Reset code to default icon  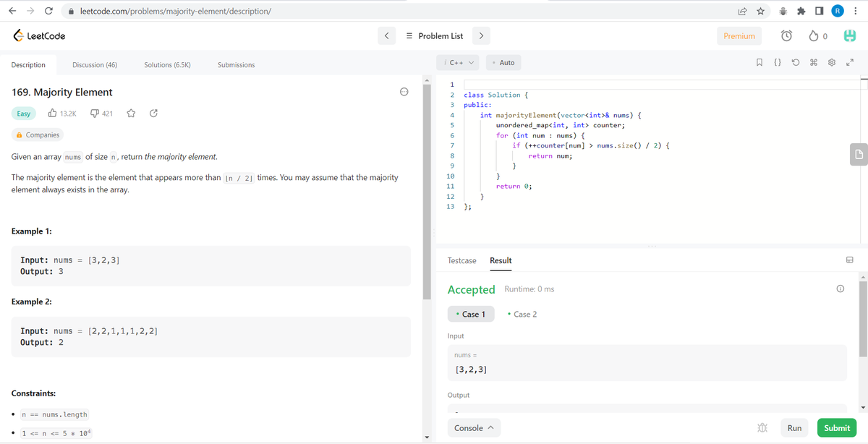(x=795, y=63)
